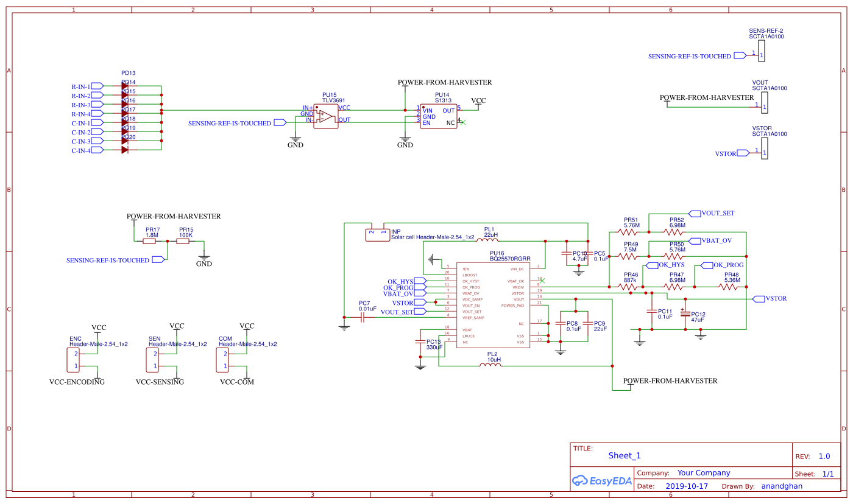Select the PC12 47uF polarized capacitor
Screen dimensions: 853x504
(x=685, y=315)
